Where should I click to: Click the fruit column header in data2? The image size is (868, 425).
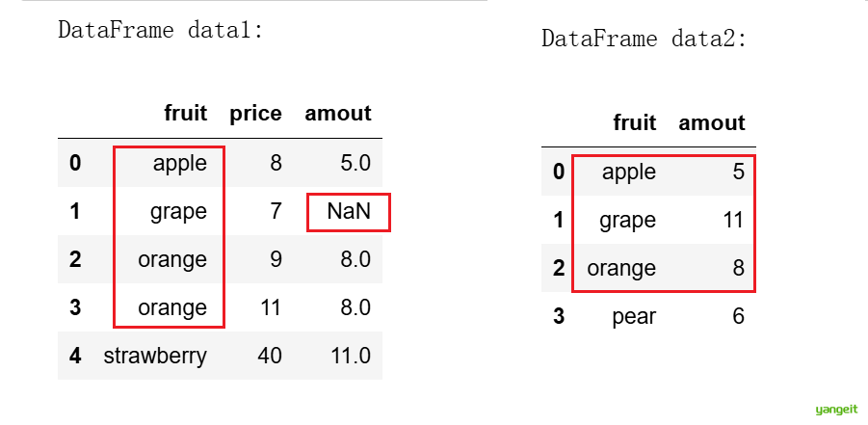[x=634, y=123]
